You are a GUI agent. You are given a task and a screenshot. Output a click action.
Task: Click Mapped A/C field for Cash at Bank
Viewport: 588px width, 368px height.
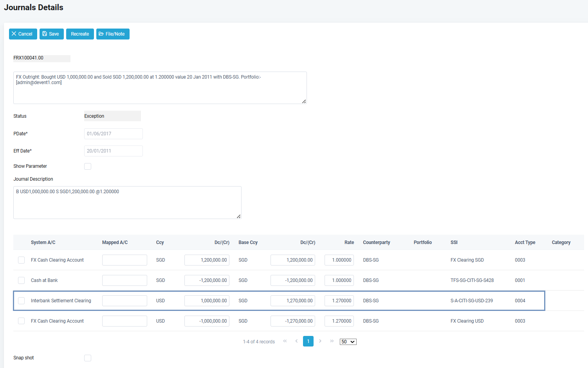pyautogui.click(x=124, y=280)
